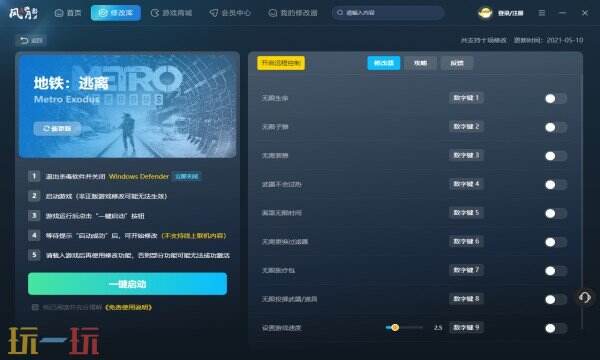The height and width of the screenshot is (360, 600).
Task: Switch to the second tab beside 修改器
Action: point(420,63)
